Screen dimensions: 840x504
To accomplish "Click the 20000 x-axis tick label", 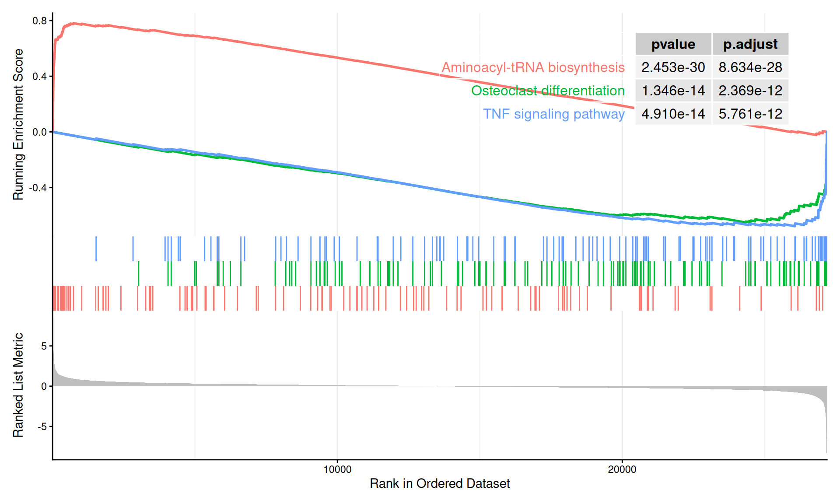I will click(622, 469).
